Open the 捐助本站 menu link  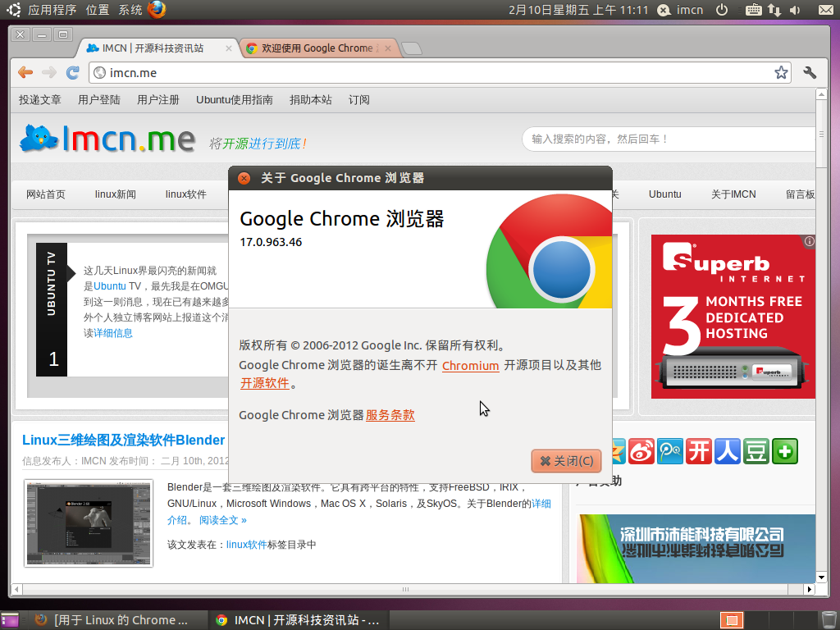coord(311,100)
